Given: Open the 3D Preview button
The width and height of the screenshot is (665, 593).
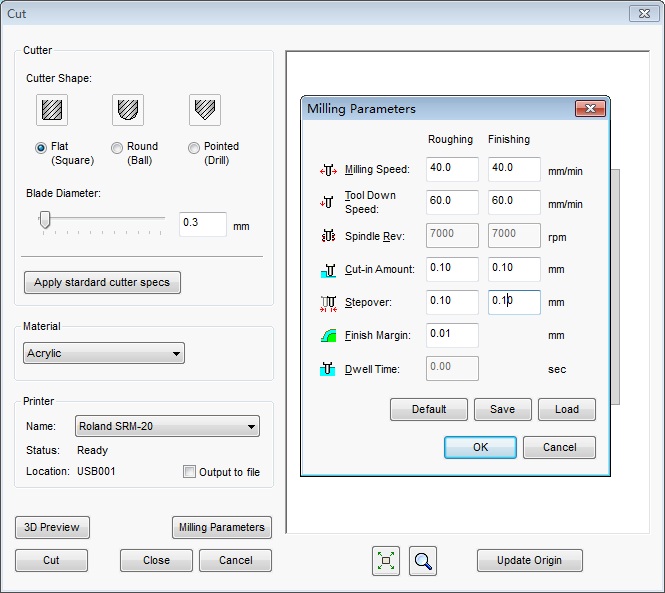Looking at the screenshot, I should pyautogui.click(x=52, y=527).
